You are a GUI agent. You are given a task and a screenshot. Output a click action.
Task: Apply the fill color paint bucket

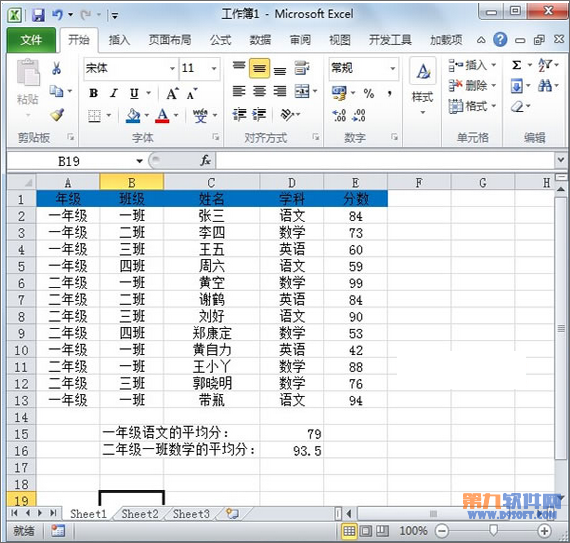point(133,116)
